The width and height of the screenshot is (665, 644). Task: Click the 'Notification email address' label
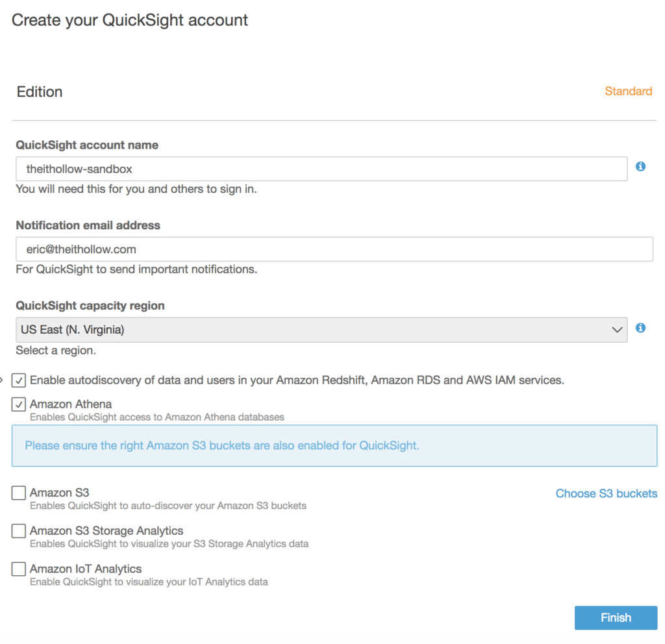(88, 225)
